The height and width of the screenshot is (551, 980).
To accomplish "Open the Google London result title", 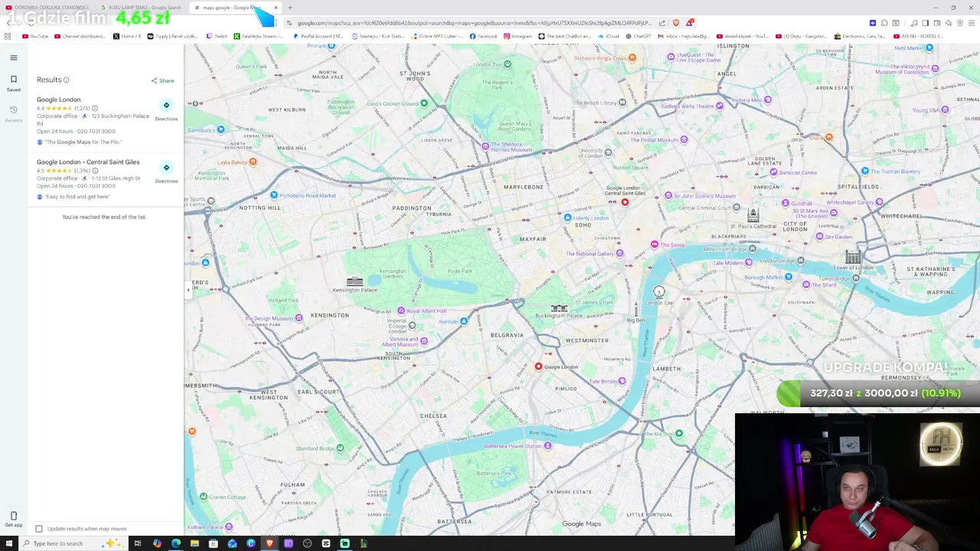I will point(58,99).
